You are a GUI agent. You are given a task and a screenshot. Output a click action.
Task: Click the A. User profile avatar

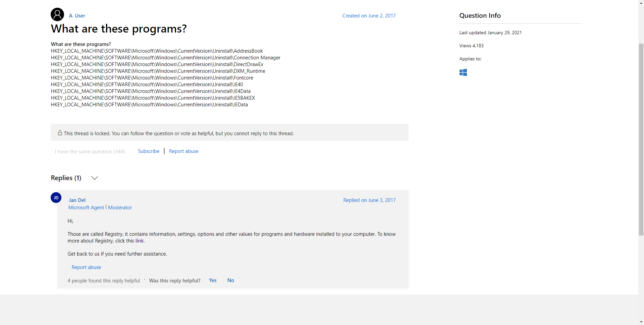57,14
